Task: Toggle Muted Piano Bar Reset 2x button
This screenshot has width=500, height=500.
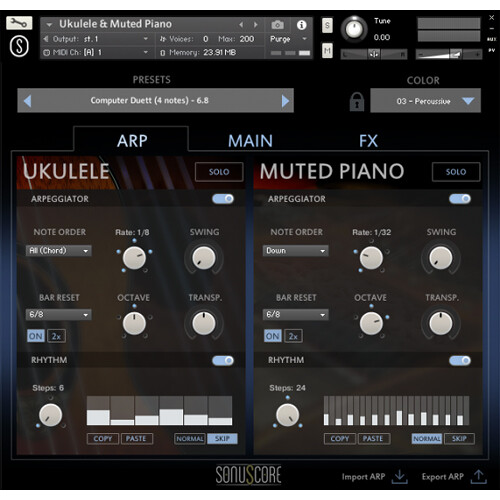Action: pyautogui.click(x=293, y=336)
